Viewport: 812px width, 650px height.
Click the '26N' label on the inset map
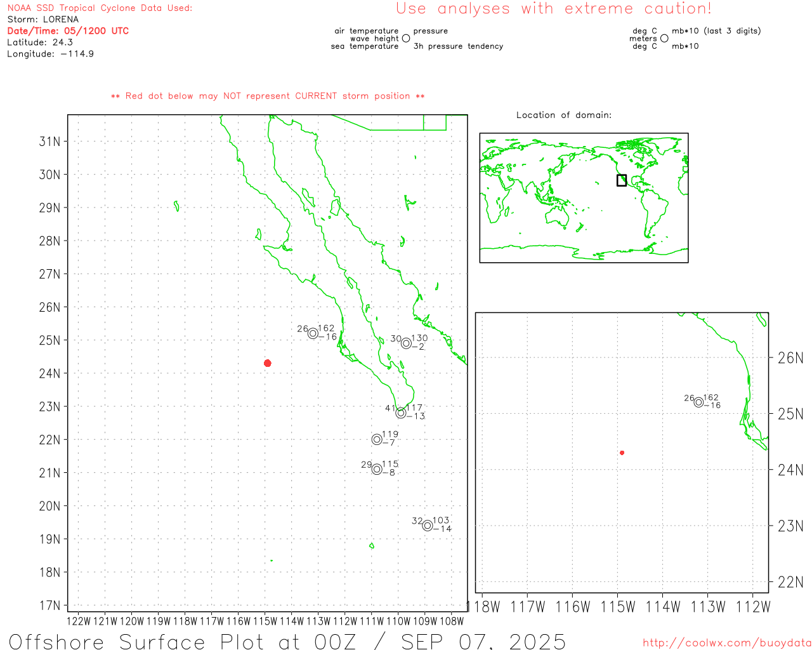coord(790,358)
